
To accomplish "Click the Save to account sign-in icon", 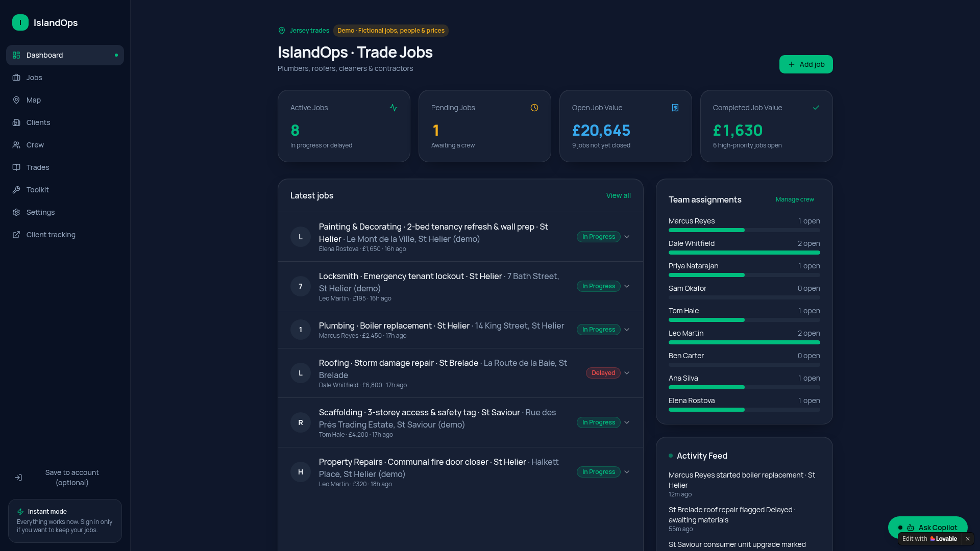I will [x=18, y=478].
